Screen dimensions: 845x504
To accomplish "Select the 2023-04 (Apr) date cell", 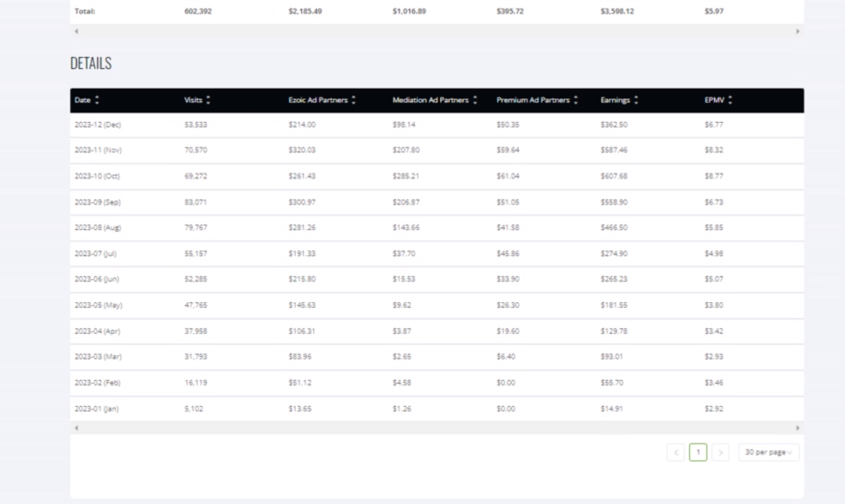I will pyautogui.click(x=97, y=331).
